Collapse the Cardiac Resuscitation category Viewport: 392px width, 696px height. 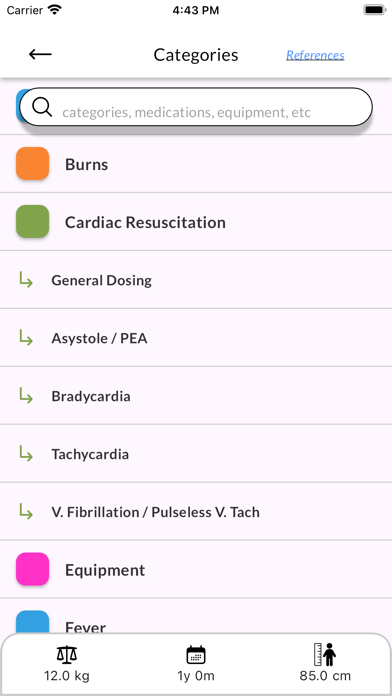coord(196,222)
